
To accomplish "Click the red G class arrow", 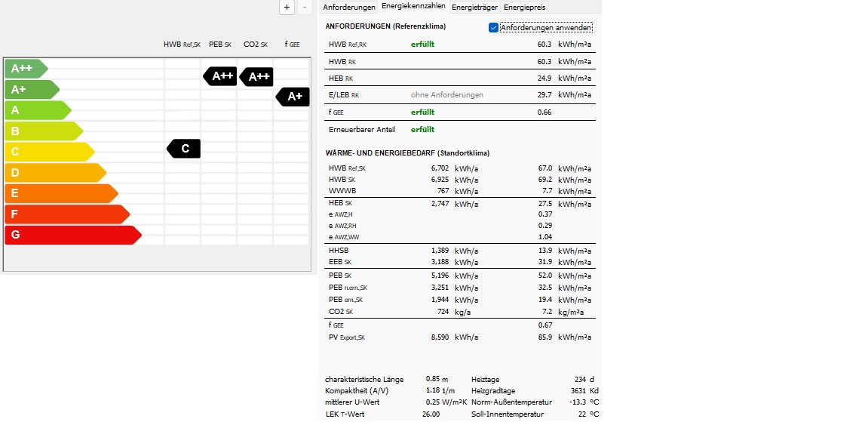I will click(71, 235).
